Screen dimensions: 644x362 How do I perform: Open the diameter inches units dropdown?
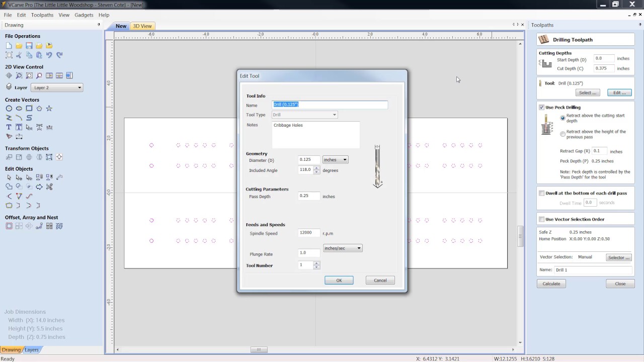pos(335,159)
